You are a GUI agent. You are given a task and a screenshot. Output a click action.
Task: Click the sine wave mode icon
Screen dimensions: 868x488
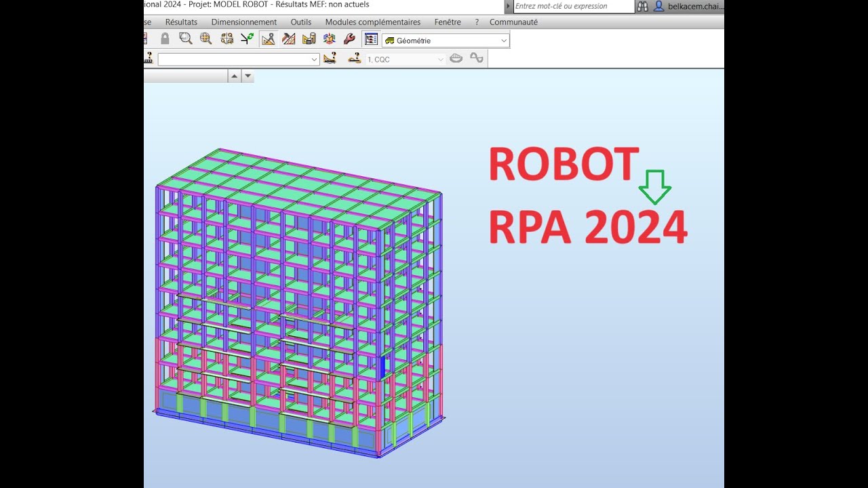(477, 59)
